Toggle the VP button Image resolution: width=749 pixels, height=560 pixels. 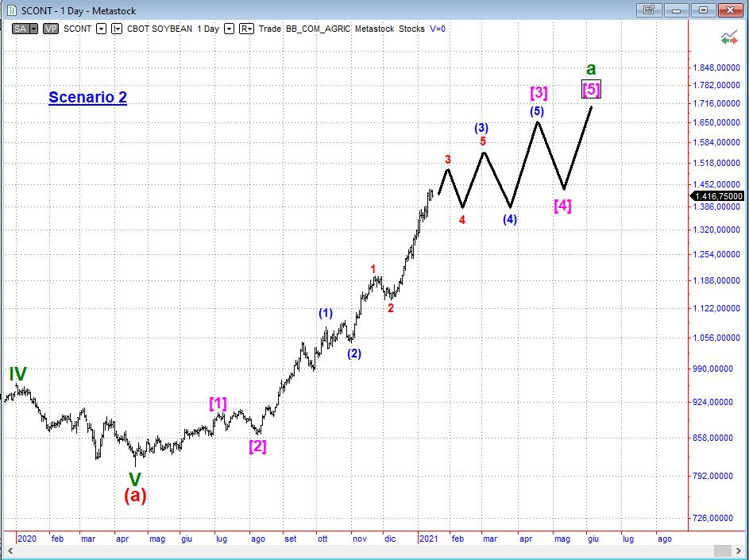(x=50, y=29)
